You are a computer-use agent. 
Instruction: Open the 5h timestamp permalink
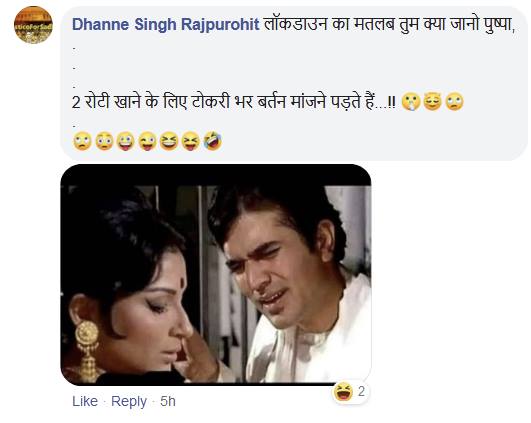168,402
